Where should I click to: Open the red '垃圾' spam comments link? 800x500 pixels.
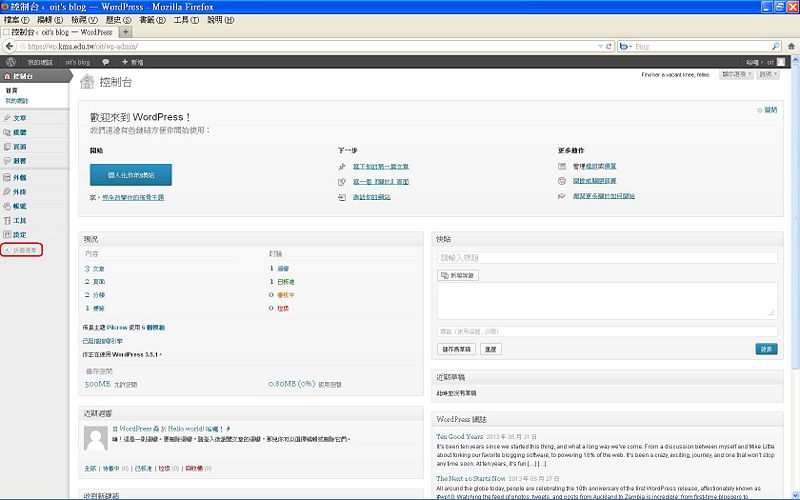pyautogui.click(x=283, y=308)
